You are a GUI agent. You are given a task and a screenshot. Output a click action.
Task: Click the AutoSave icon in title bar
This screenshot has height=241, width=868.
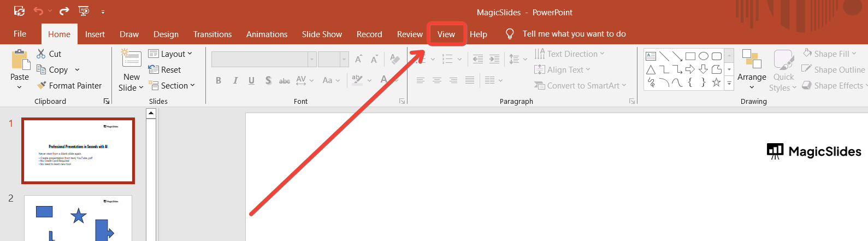(x=20, y=11)
